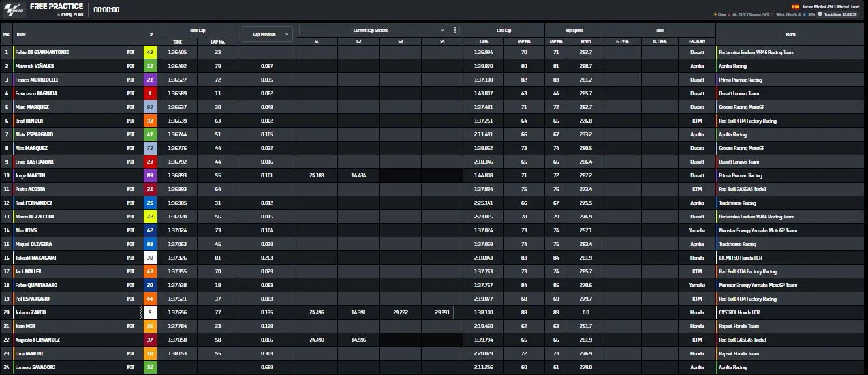Click best lap time 1:36.492
The height and width of the screenshot is (375, 868).
pos(178,66)
